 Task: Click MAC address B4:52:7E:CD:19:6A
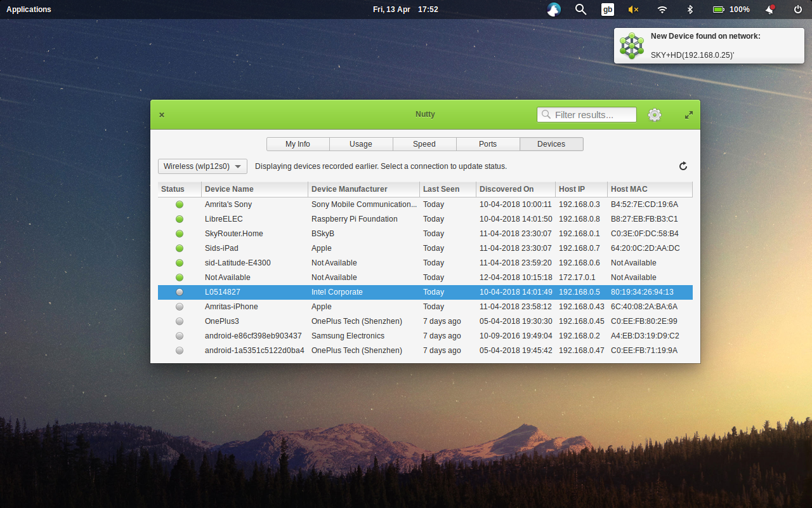[645, 204]
